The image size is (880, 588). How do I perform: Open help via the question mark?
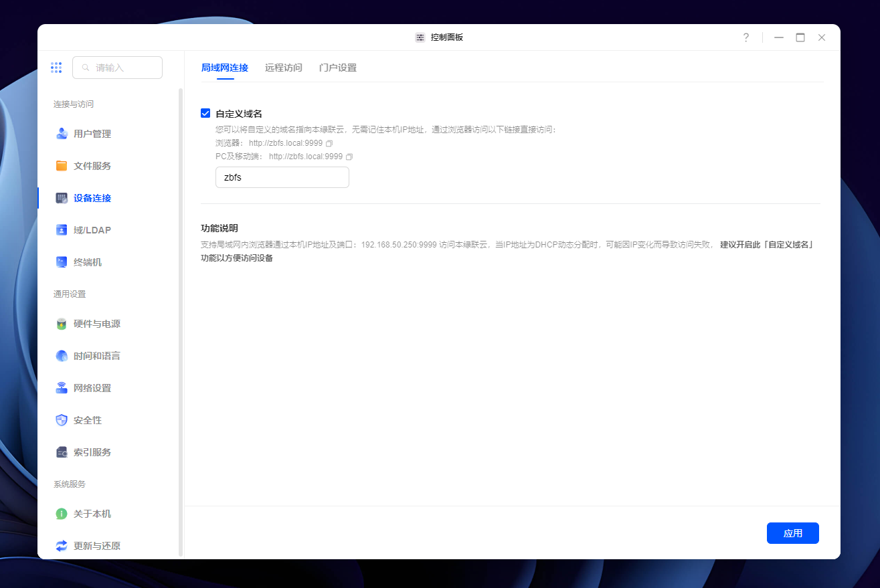point(746,37)
